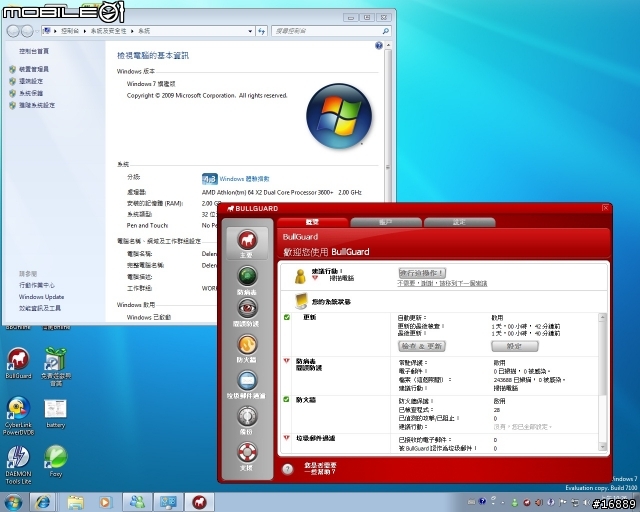This screenshot has height=512, width=640.
Task: Open Action Center (行動作業中心) link
Action: click(37, 285)
